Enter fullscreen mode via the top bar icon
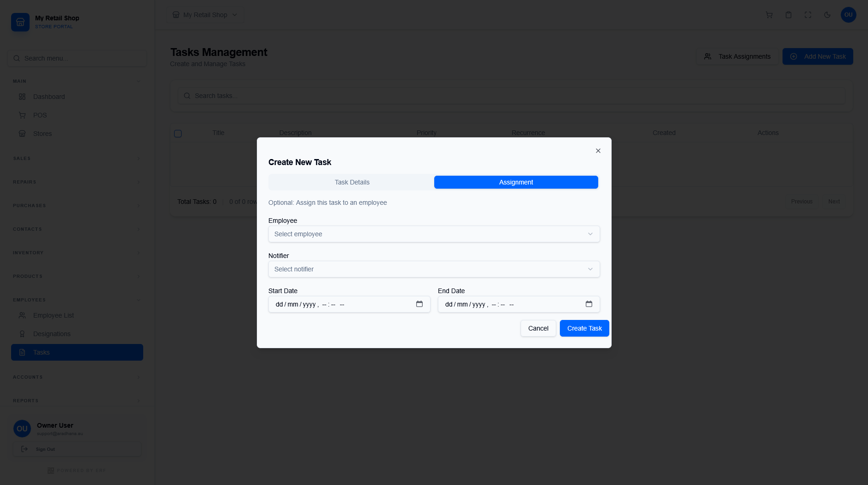The height and width of the screenshot is (485, 868). [807, 15]
